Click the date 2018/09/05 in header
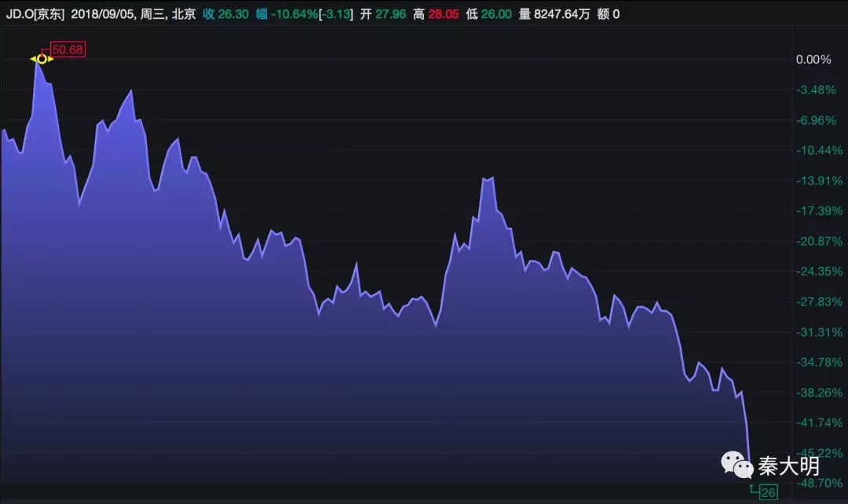Viewport: 848px width, 504px height. [x=102, y=14]
